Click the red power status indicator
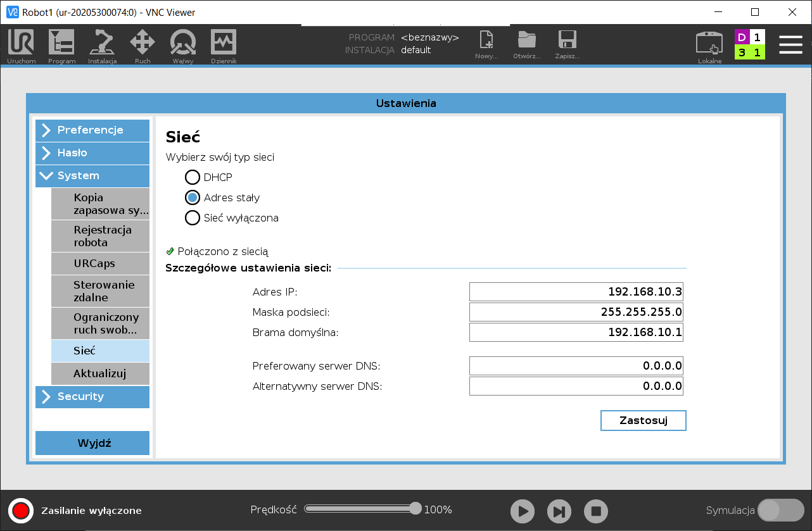 click(x=21, y=510)
